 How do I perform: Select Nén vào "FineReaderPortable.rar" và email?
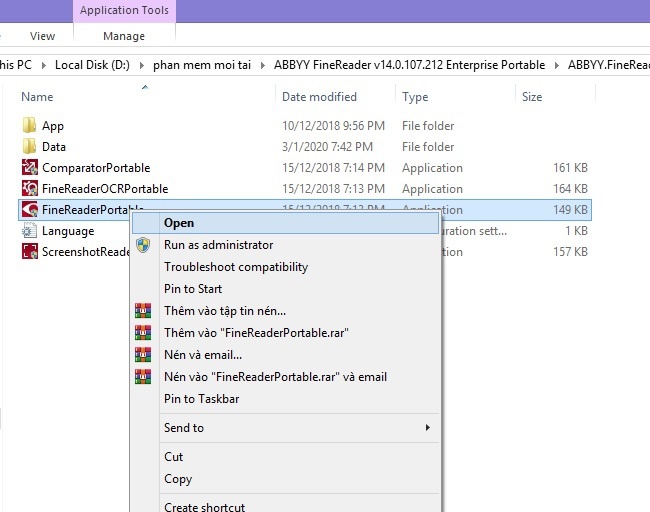tap(285, 377)
